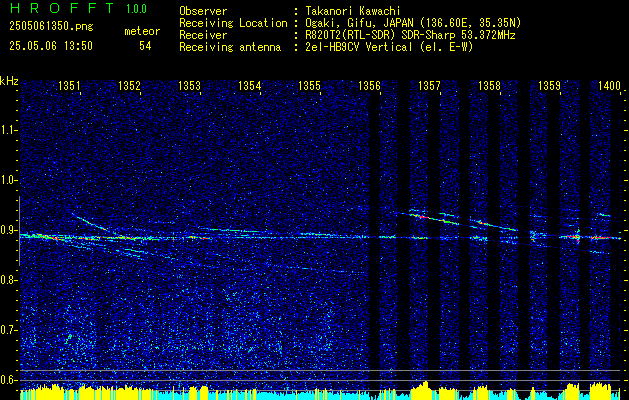The width and height of the screenshot is (629, 400).
Task: Click the 1.0 frequency axis label
Action: point(9,180)
